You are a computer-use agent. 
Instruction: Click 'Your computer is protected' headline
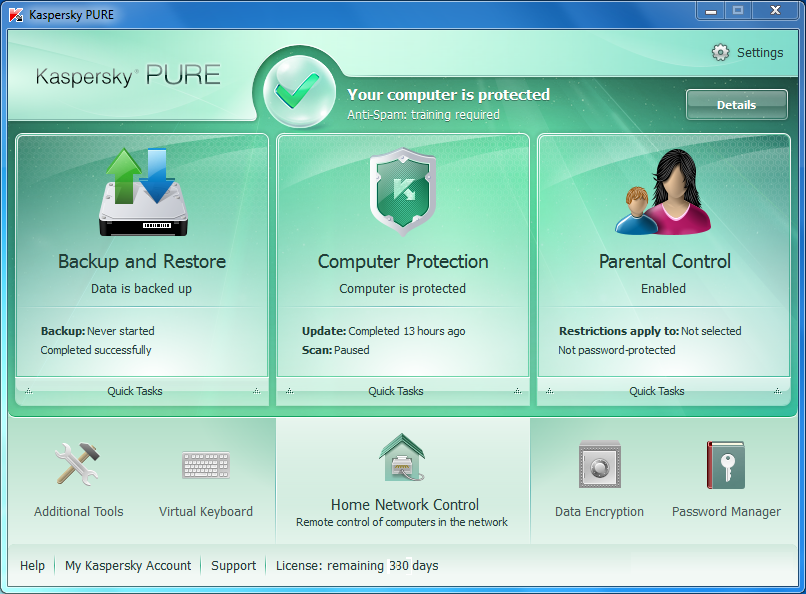[x=449, y=95]
